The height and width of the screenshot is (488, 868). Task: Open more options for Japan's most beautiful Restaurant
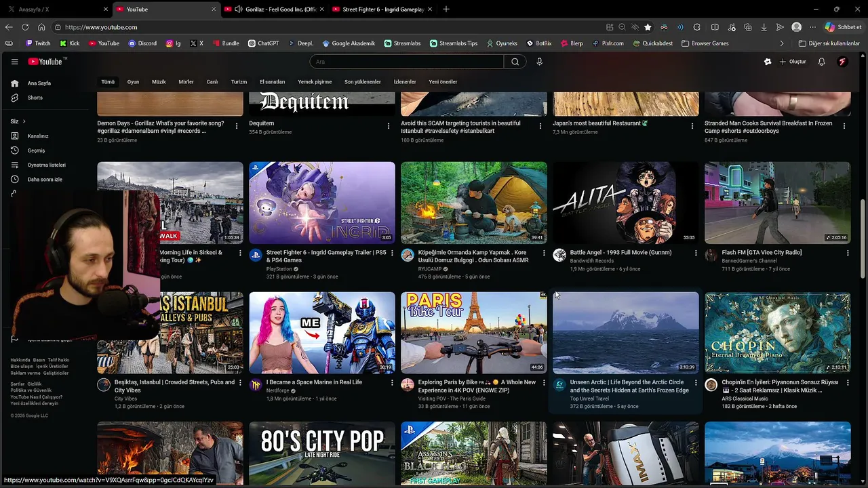click(692, 126)
